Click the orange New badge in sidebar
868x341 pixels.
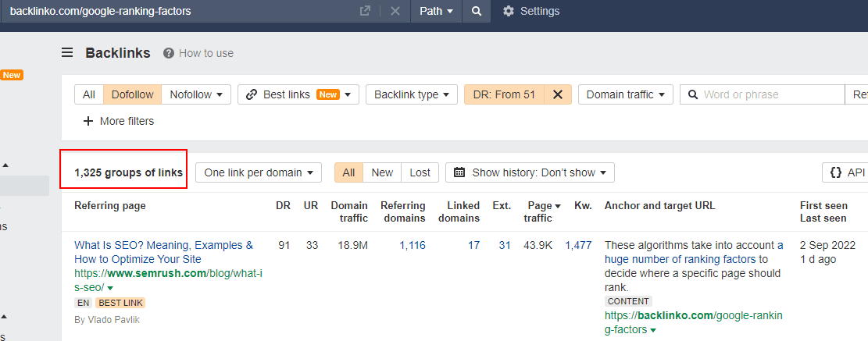click(12, 75)
